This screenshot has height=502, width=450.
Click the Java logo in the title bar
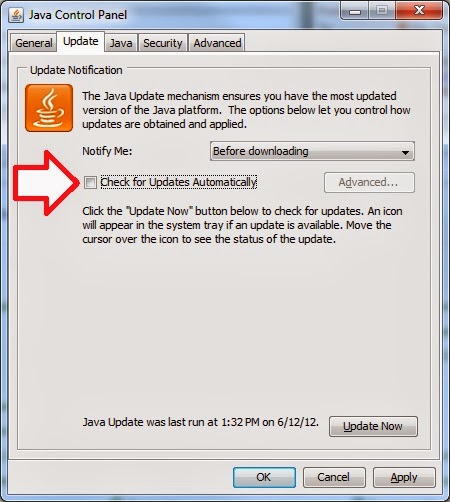point(16,15)
